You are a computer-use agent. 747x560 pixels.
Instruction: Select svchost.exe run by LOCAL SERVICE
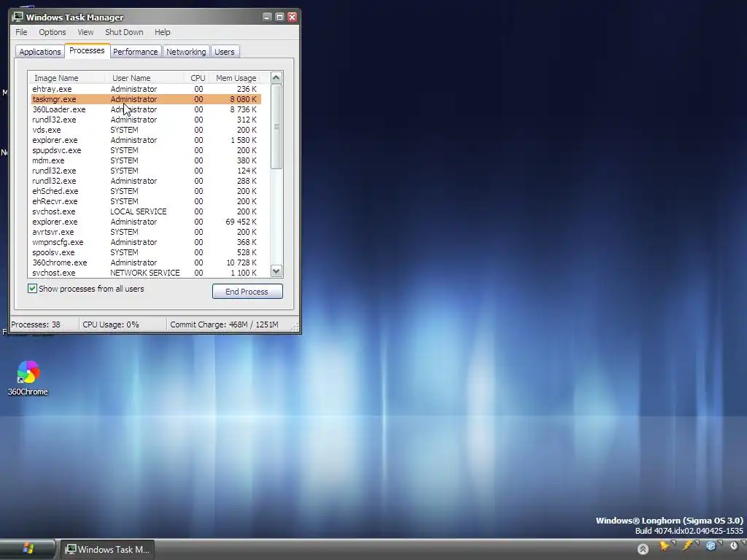coord(146,211)
